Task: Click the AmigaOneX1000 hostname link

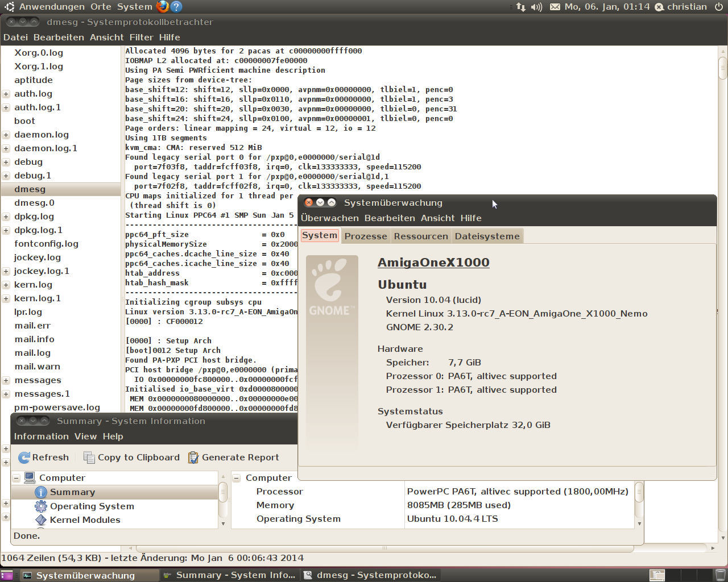Action: [x=433, y=262]
